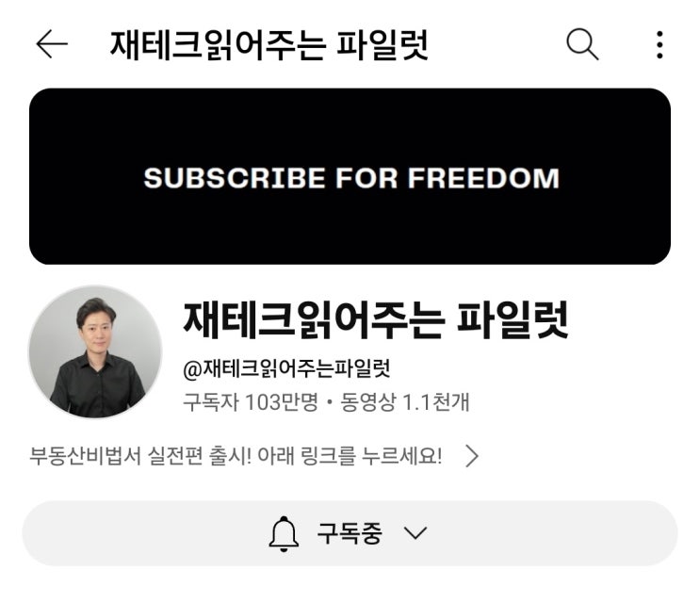Tap the 동영상 1.1천개 video count
The image size is (700, 603).
coord(405,401)
